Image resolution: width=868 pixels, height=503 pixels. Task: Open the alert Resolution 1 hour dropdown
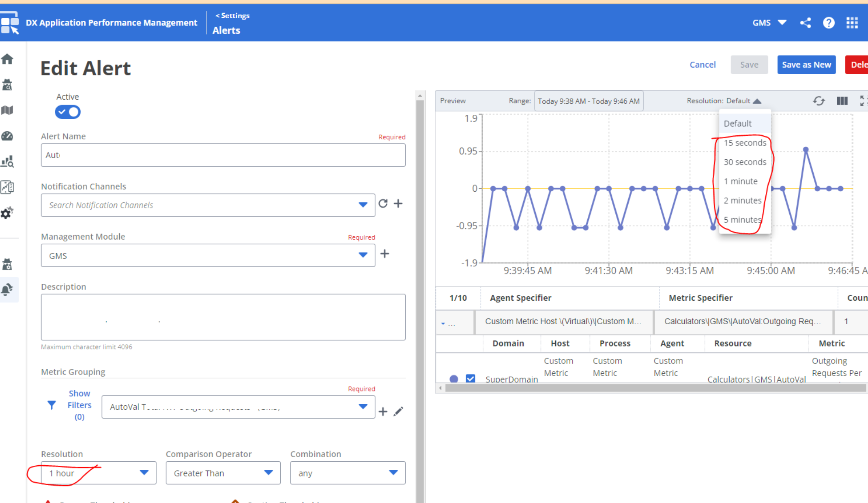98,473
